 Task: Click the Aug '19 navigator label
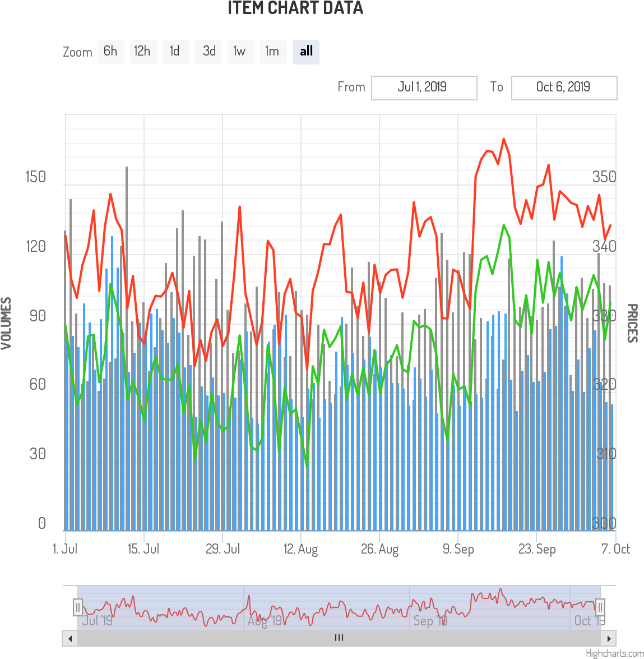(x=265, y=621)
